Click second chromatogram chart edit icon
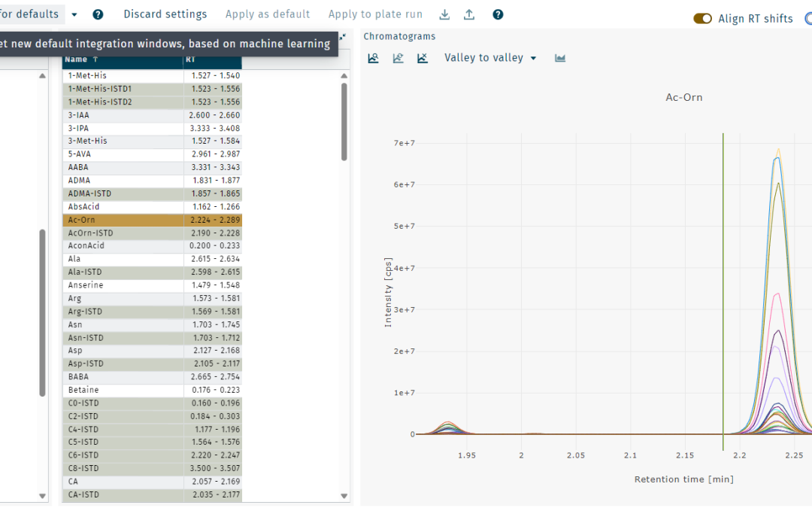812x508 pixels. point(398,59)
